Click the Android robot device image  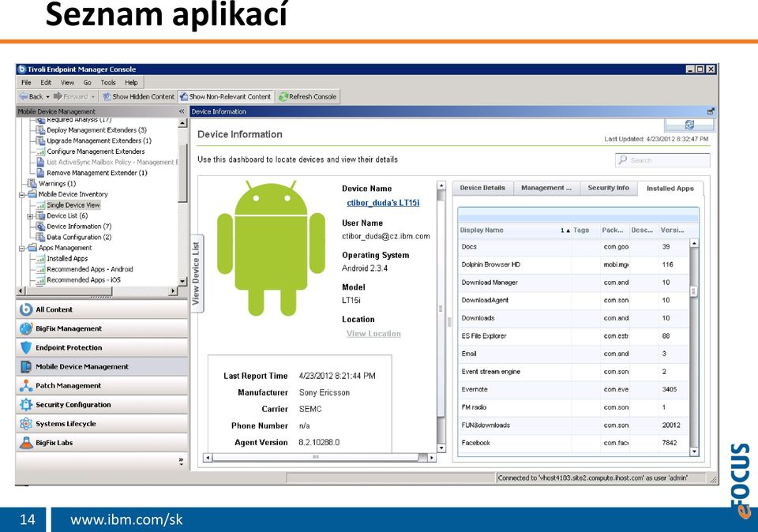pyautogui.click(x=271, y=249)
